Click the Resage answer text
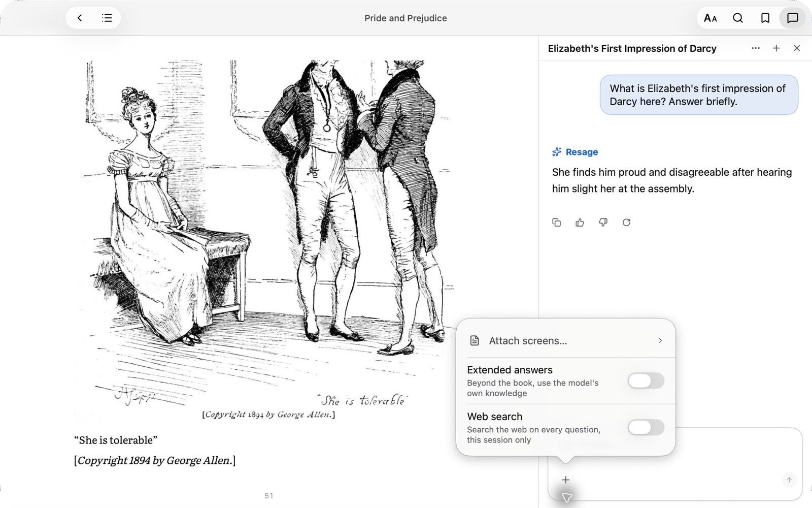 (x=672, y=180)
